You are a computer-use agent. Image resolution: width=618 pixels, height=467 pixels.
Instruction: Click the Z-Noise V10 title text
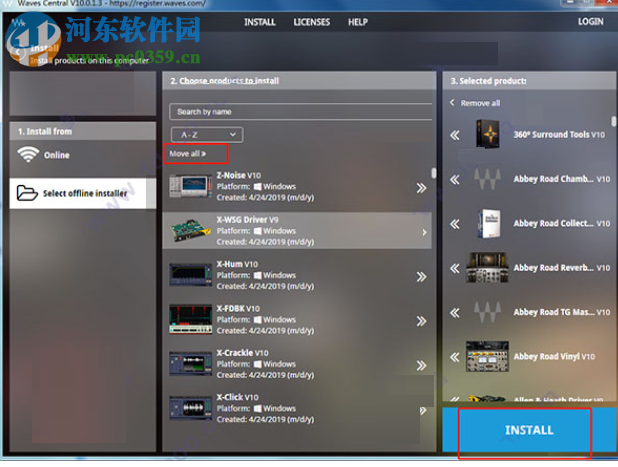click(238, 176)
